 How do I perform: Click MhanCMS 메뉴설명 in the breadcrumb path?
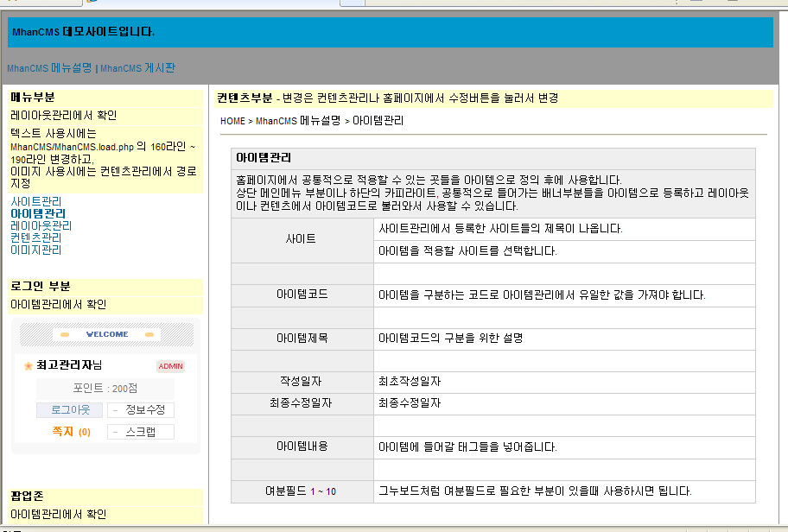(298, 121)
